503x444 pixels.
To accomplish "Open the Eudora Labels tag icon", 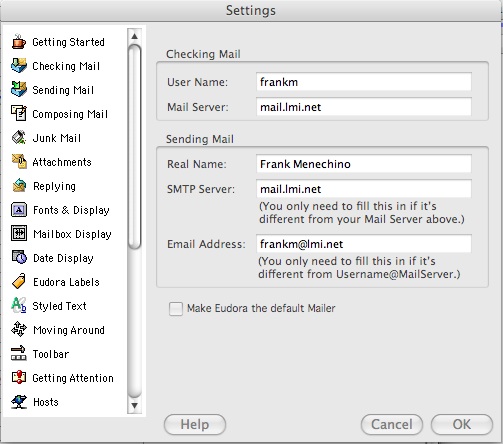I will point(19,282).
